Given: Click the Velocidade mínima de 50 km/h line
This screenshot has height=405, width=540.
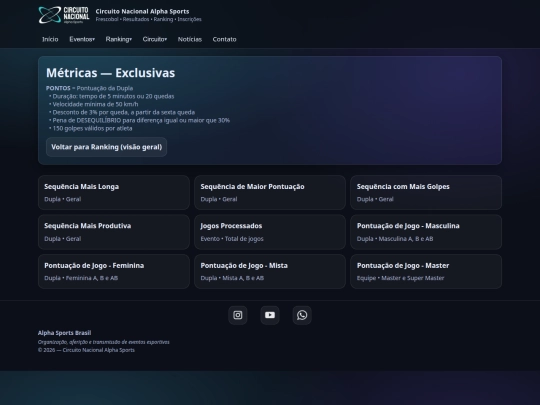Looking at the screenshot, I should (94, 104).
